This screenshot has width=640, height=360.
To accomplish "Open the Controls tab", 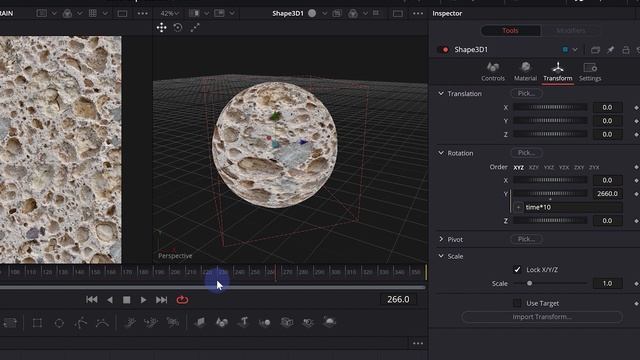I will [493, 71].
